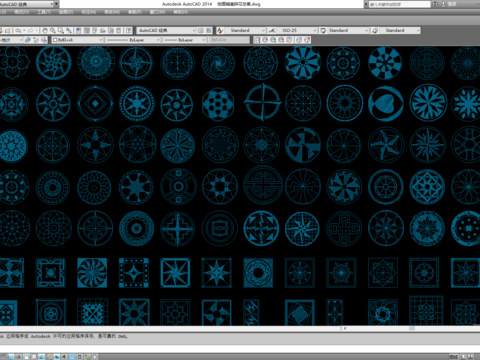Click the Redo arrow icon
This screenshot has height=360, width=480.
(30, 30)
